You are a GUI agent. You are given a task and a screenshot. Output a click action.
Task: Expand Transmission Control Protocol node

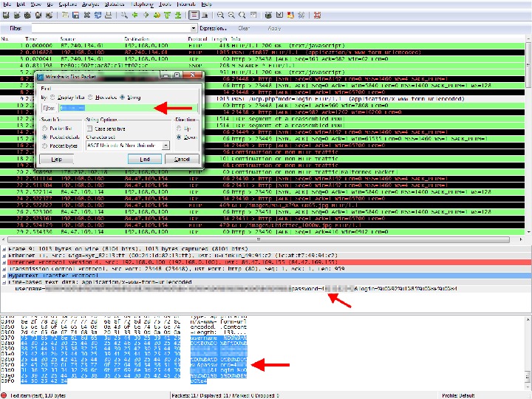[4, 269]
